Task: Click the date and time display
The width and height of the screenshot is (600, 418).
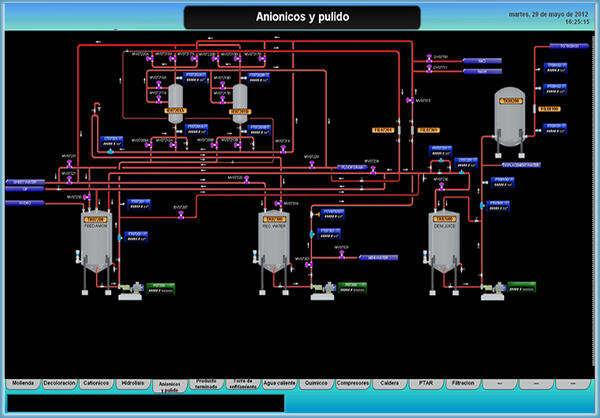Action: click(x=549, y=18)
